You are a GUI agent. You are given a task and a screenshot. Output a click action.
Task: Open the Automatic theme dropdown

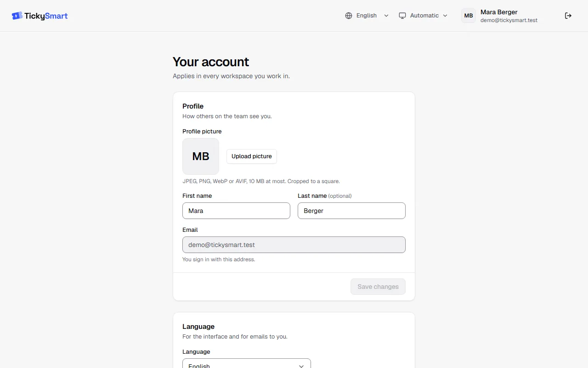click(423, 16)
